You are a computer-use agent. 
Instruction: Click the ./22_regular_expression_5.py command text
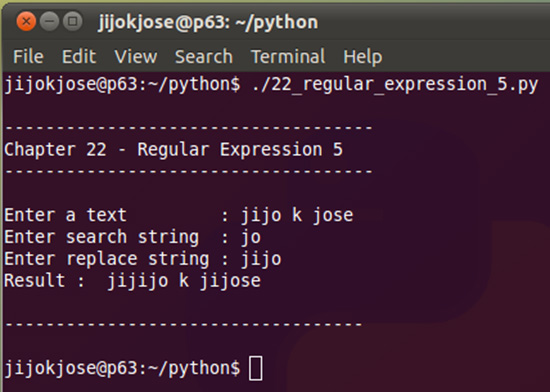(395, 85)
